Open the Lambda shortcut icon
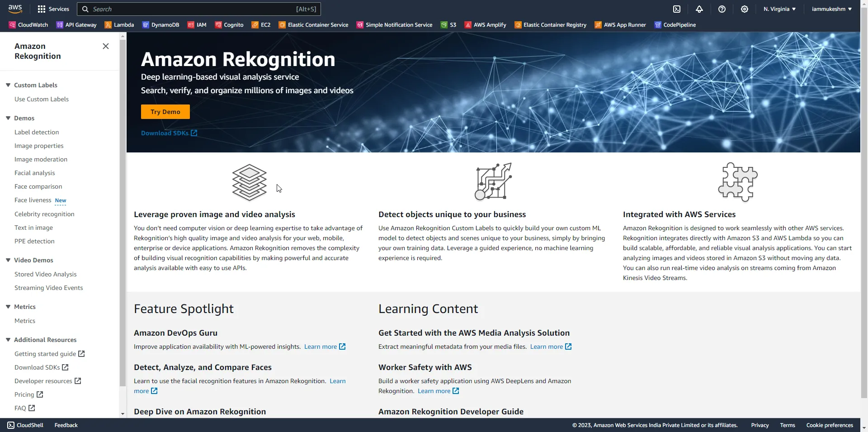Screen dimensions: 868x432 click(x=119, y=25)
